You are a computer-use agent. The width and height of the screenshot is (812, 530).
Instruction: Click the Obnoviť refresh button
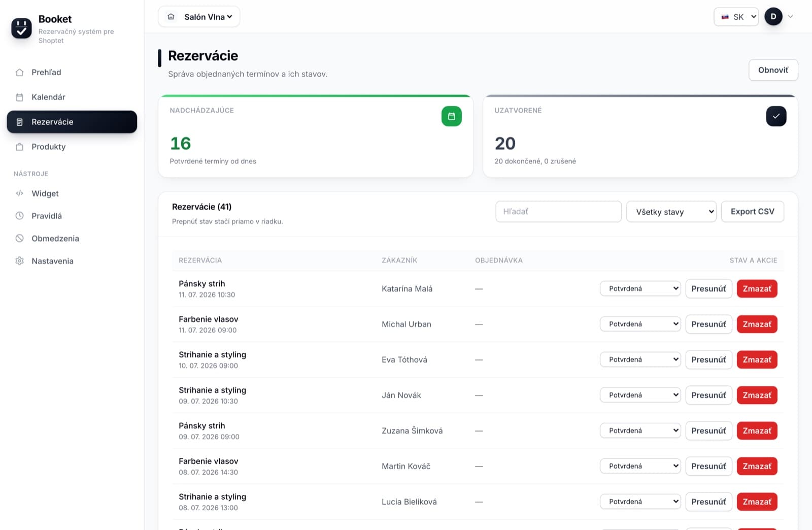pos(773,70)
